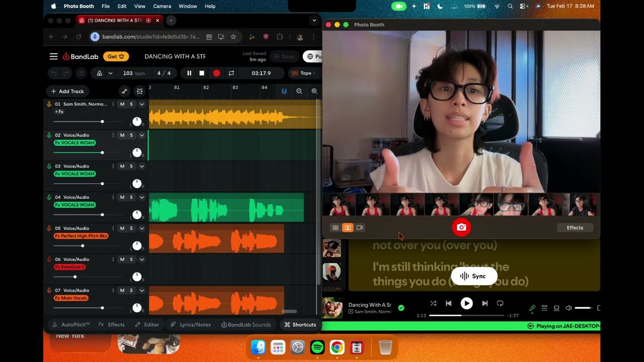This screenshot has width=644, height=362.
Task: Stop playback with the square button
Action: click(202, 73)
